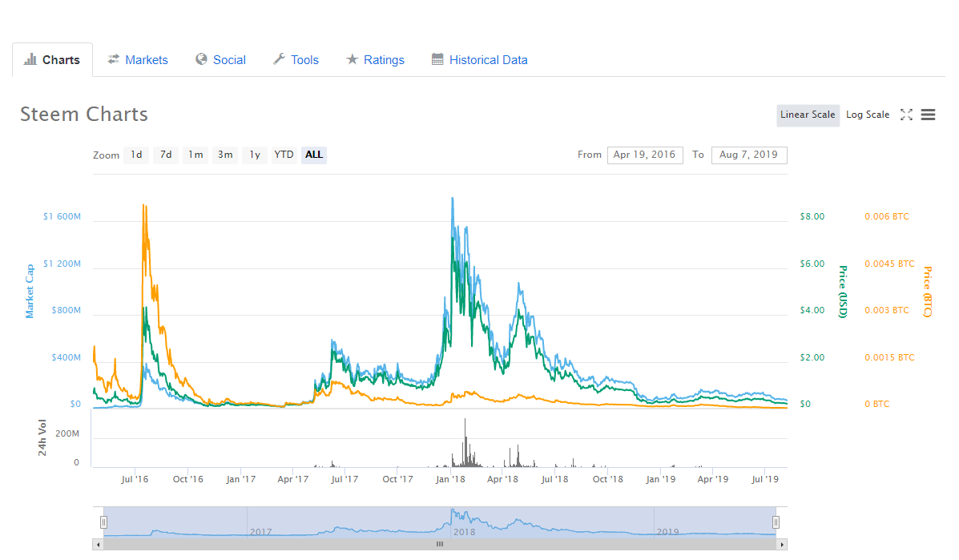Set zoom range to 7d

(x=166, y=155)
